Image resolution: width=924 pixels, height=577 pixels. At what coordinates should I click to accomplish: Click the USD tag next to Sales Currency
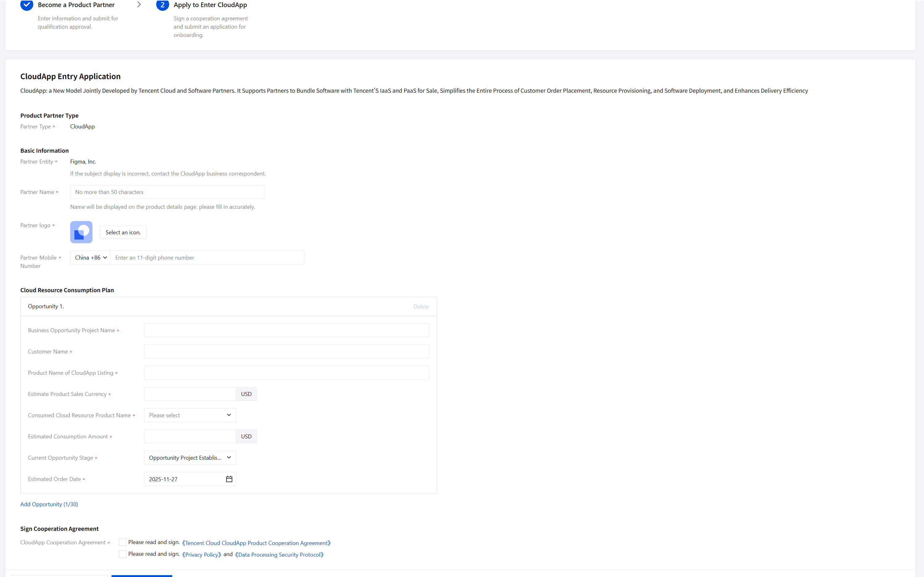pos(246,394)
